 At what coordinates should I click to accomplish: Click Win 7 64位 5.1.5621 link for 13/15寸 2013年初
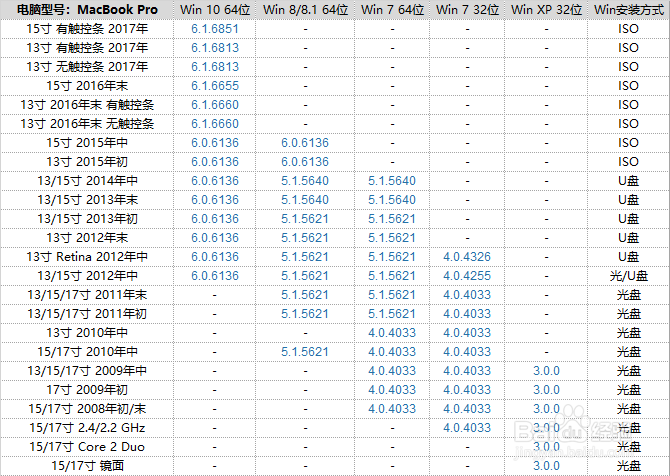pos(392,219)
